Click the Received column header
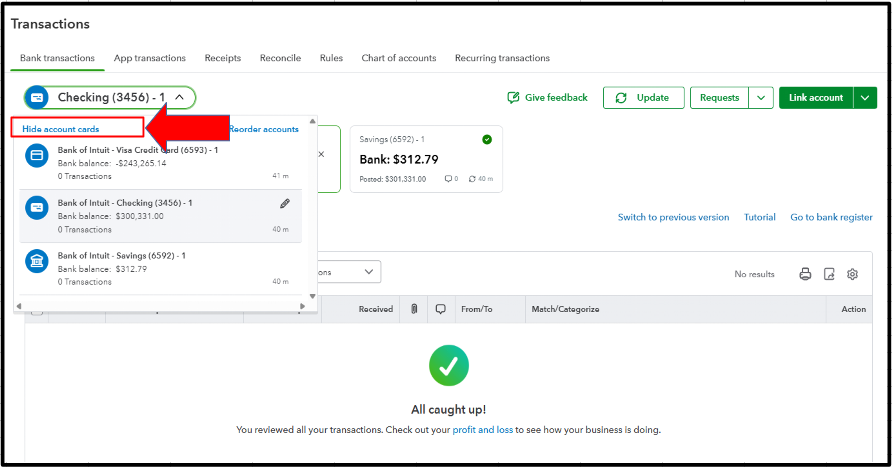This screenshot has height=467, width=892. [375, 309]
